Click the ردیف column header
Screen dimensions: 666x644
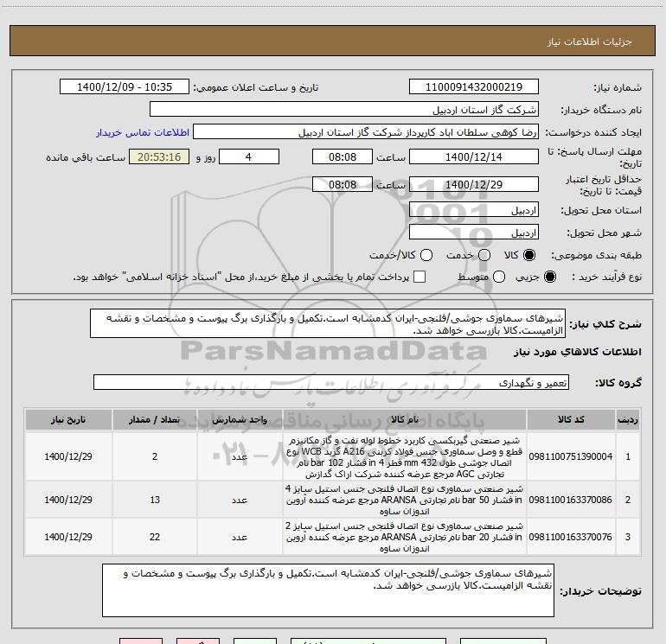pos(628,420)
